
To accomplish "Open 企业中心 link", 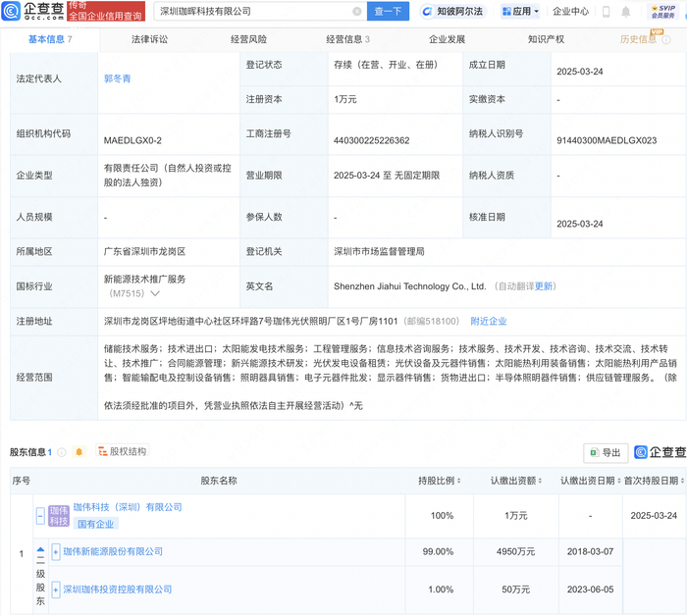I will coord(570,12).
